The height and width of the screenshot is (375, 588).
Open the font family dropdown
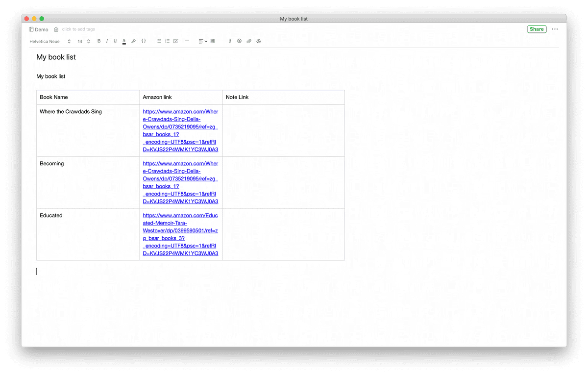click(45, 41)
